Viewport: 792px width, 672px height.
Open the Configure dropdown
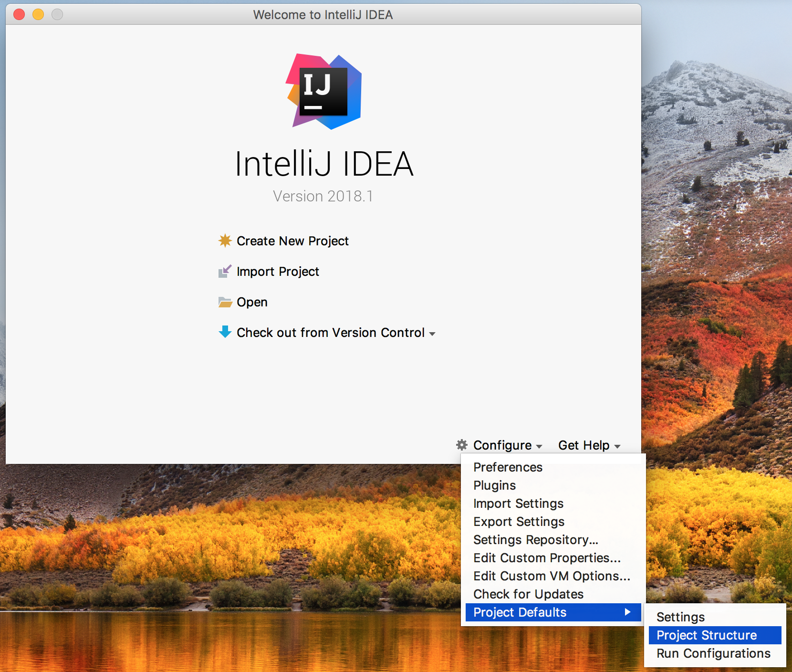click(508, 445)
